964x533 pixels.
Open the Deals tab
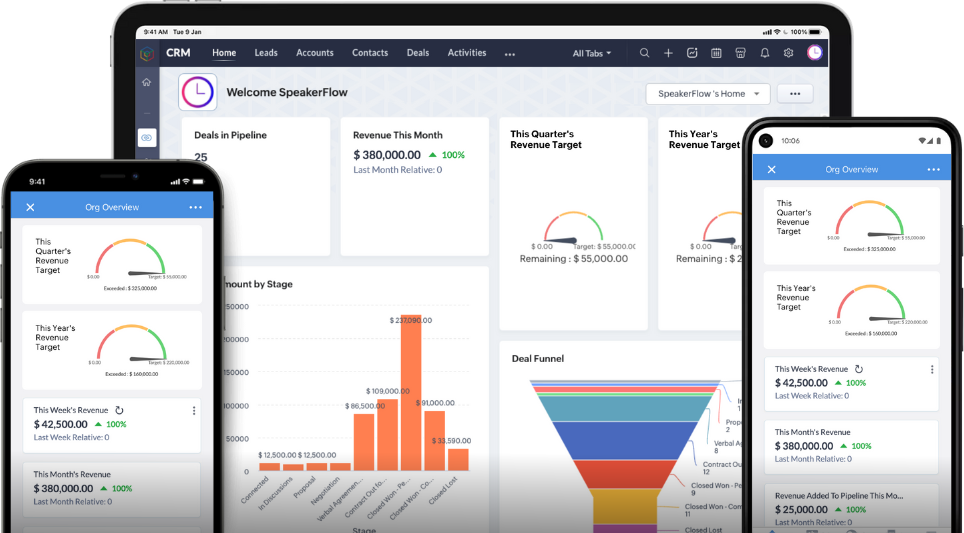(418, 53)
